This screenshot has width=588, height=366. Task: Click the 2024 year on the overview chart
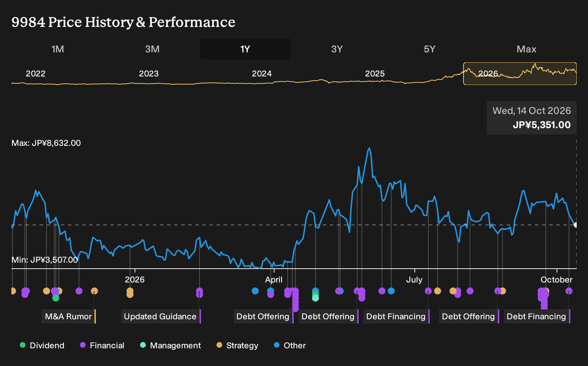(x=262, y=74)
